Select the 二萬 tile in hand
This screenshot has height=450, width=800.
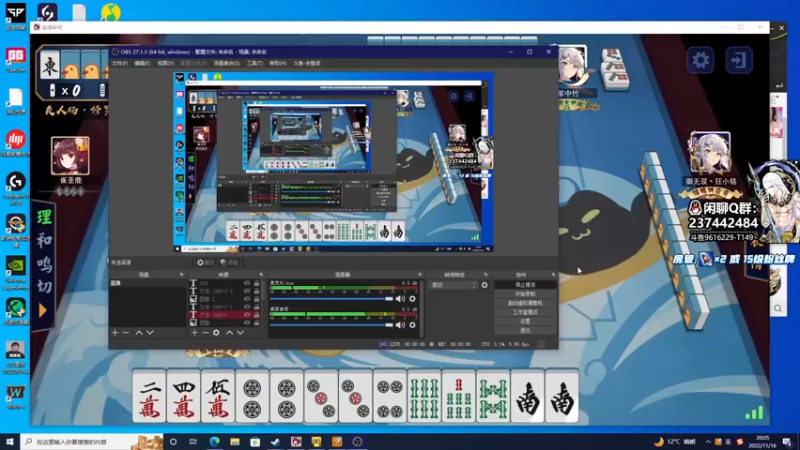click(x=149, y=396)
